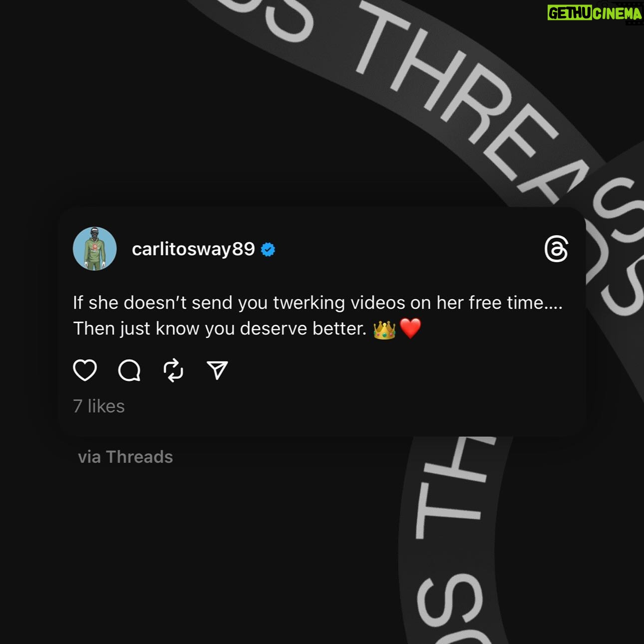This screenshot has height=644, width=644.
Task: Select the line starting 'If she doesn't send'
Action: pos(318,303)
